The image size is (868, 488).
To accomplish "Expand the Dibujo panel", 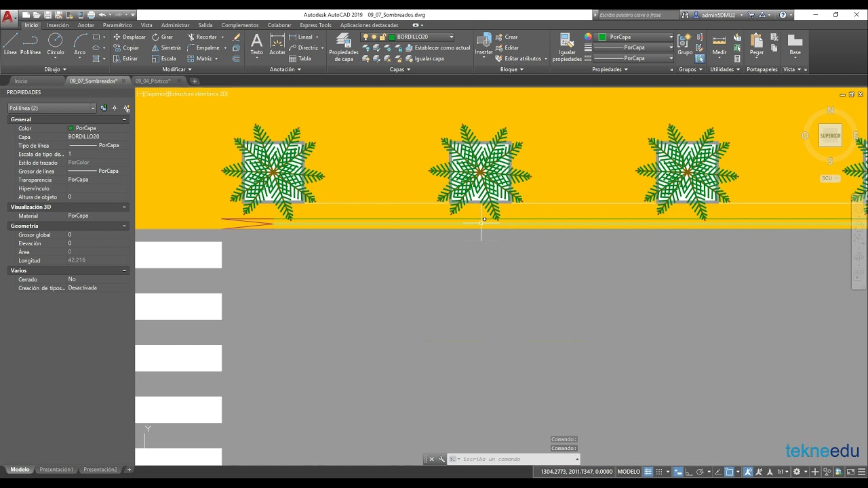I will point(55,69).
